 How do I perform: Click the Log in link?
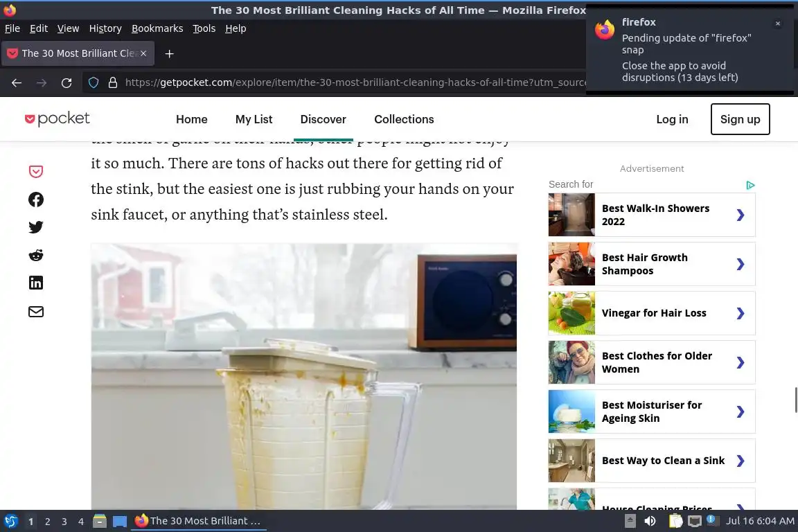[672, 119]
